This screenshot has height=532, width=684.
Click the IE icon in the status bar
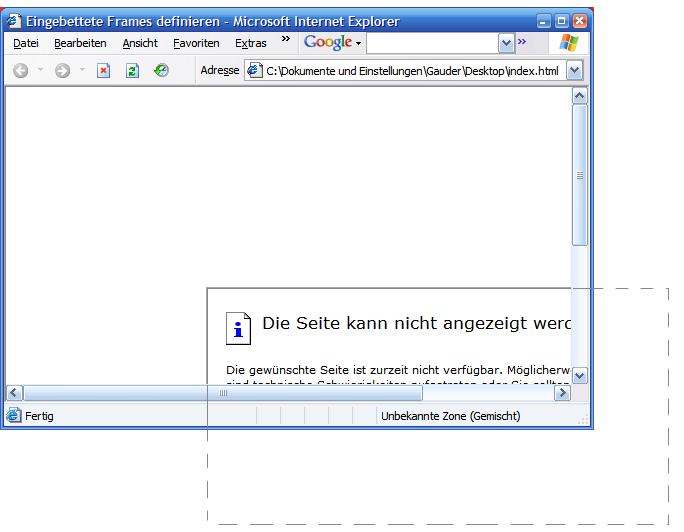14,415
